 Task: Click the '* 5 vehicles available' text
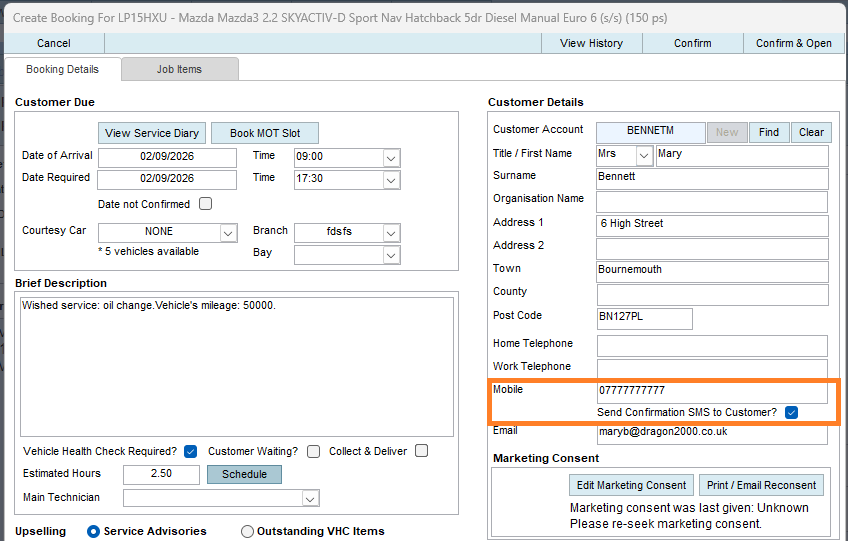pyautogui.click(x=149, y=252)
